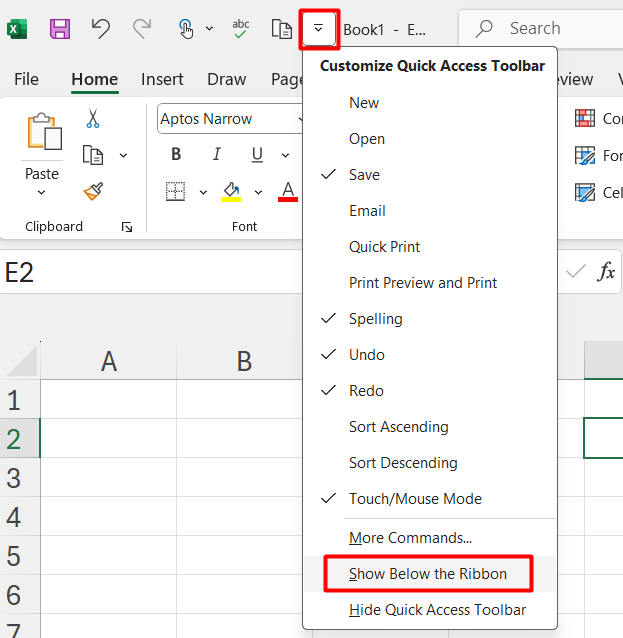Select cell B5 in the worksheet
Viewport: 623px width, 638px height.
(240, 555)
